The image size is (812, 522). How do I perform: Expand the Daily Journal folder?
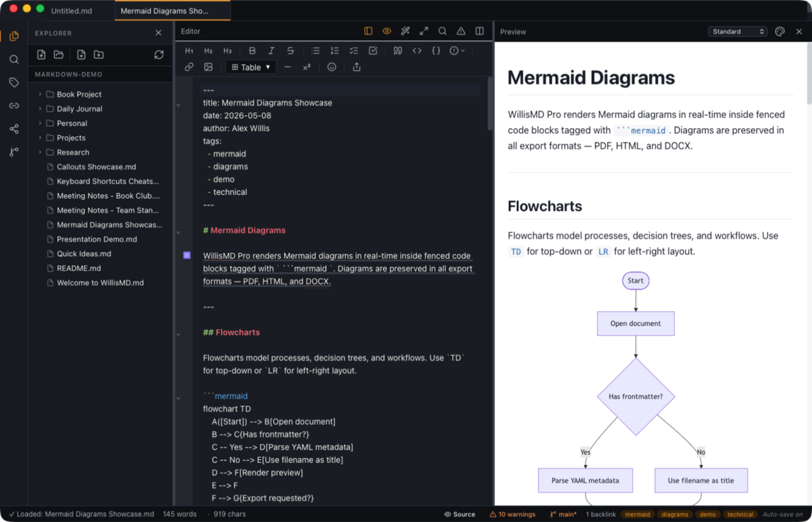coord(40,109)
